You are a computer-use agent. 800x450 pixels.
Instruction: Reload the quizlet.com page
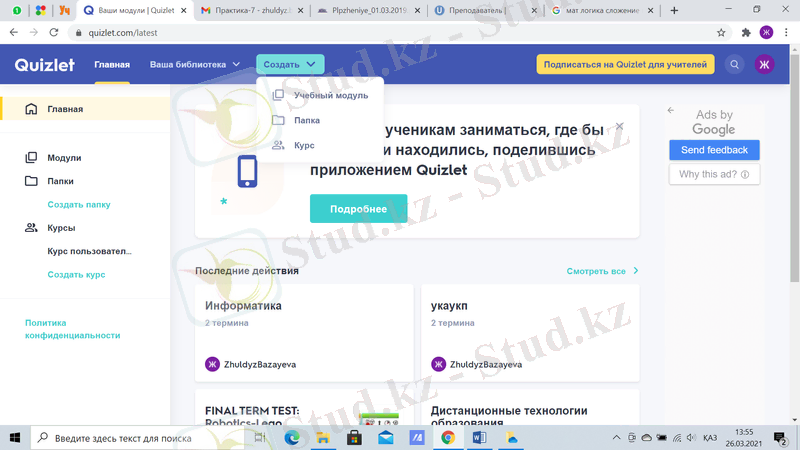tap(54, 32)
